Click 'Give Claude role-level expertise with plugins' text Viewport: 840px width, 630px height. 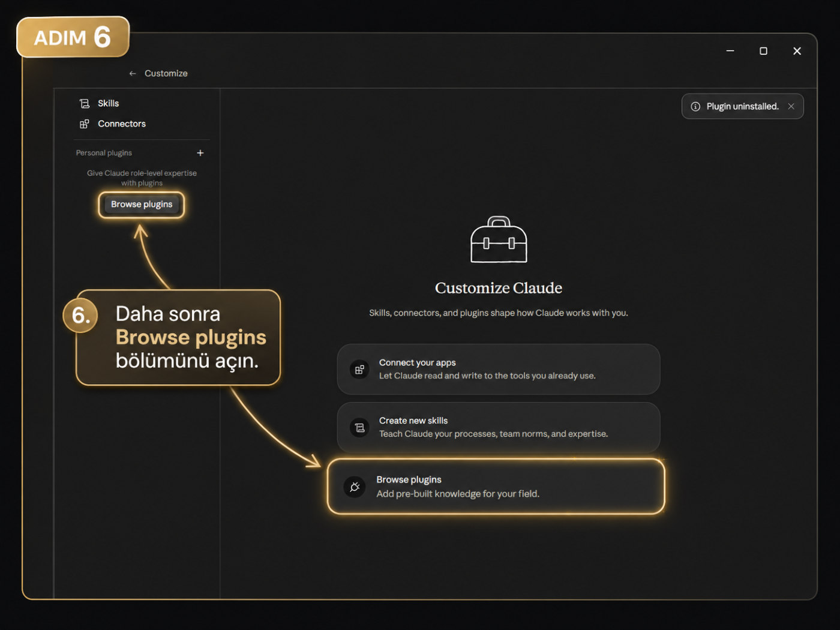(x=142, y=178)
